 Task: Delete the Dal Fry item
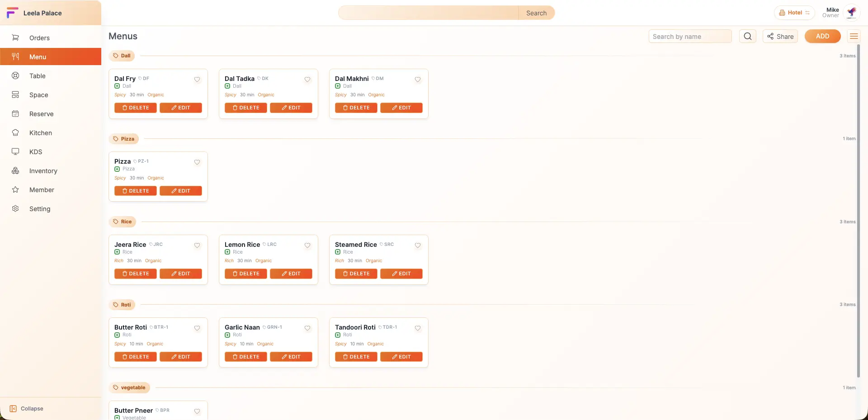136,108
